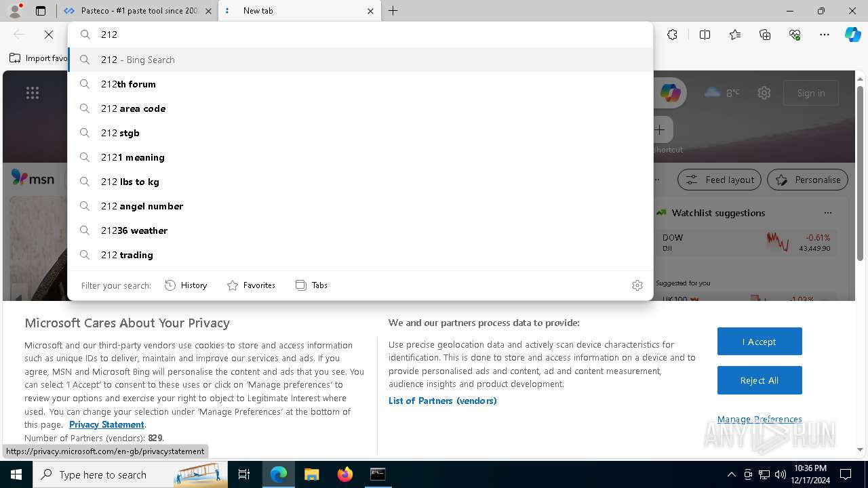The width and height of the screenshot is (868, 488).
Task: Filter search by Tabs
Action: coord(312,285)
